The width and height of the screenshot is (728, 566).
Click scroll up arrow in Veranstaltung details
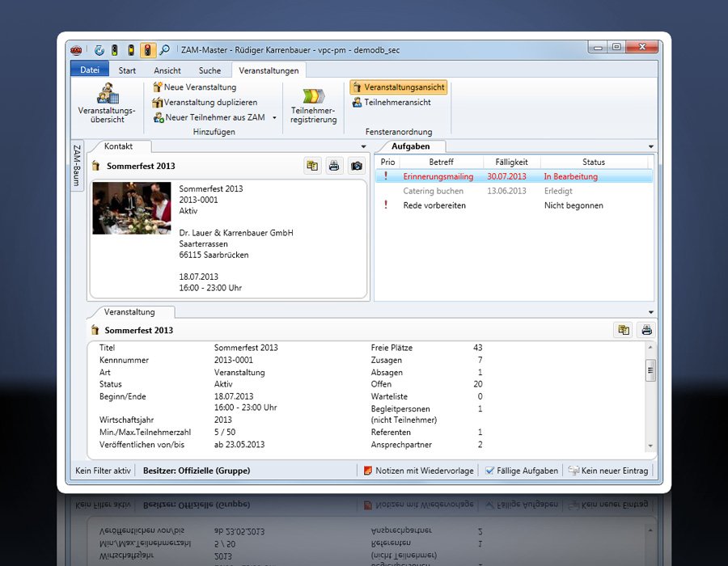pos(650,347)
